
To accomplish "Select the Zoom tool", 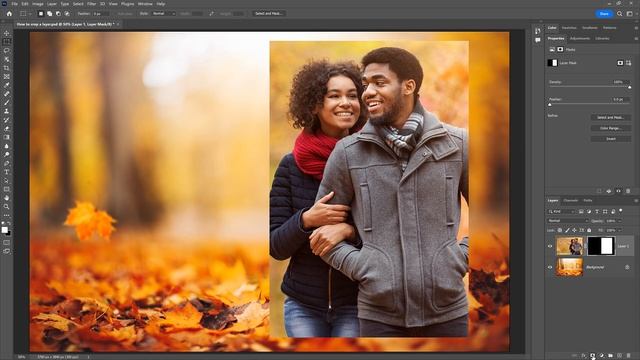I will coord(7,207).
